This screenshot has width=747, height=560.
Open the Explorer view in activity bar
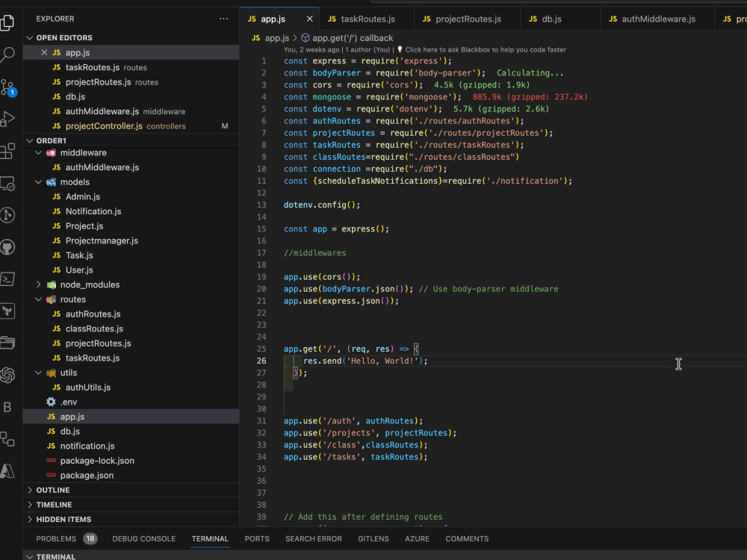pos(7,22)
